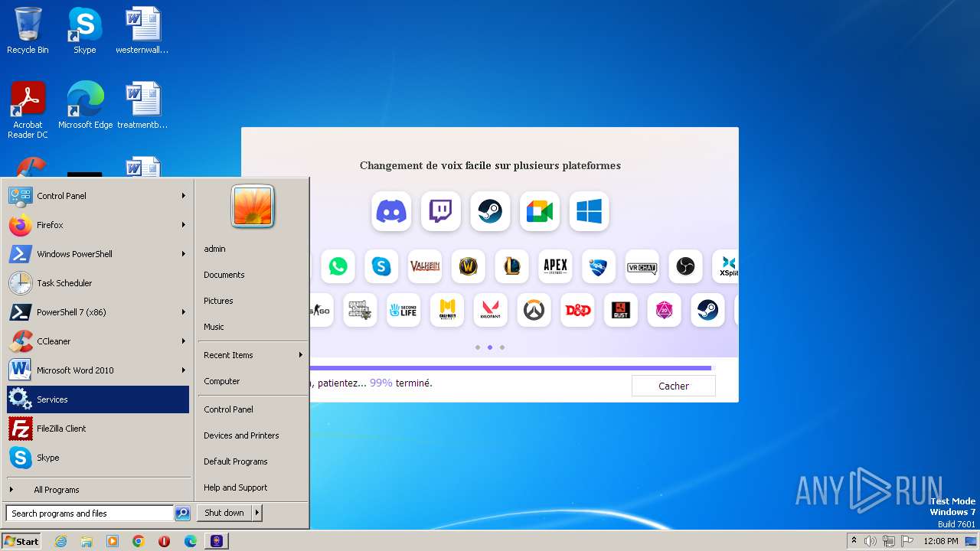
Task: Open Internet Explorer from taskbar
Action: click(x=60, y=541)
